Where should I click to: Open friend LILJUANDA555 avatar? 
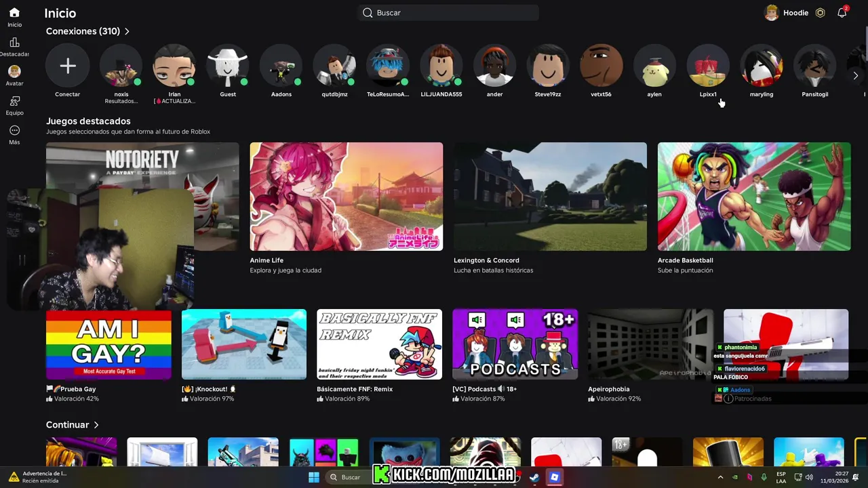click(x=441, y=66)
